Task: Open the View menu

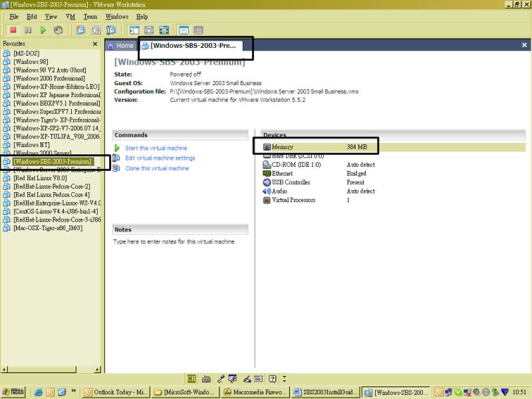Action: coord(51,17)
